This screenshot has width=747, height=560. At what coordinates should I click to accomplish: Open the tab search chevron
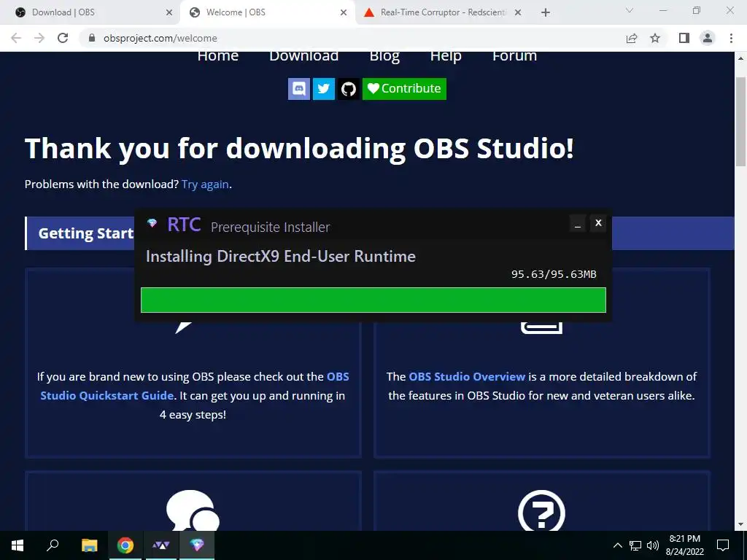630,10
